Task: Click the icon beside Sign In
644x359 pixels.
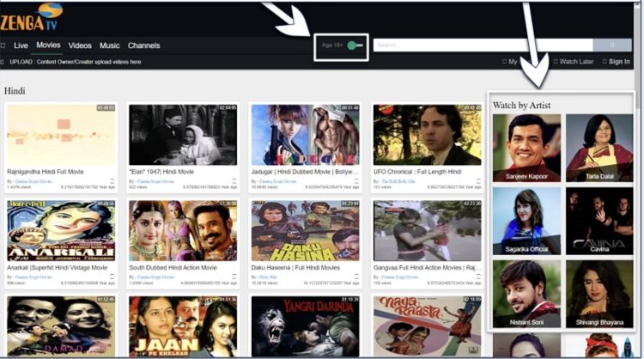Action: (605, 62)
